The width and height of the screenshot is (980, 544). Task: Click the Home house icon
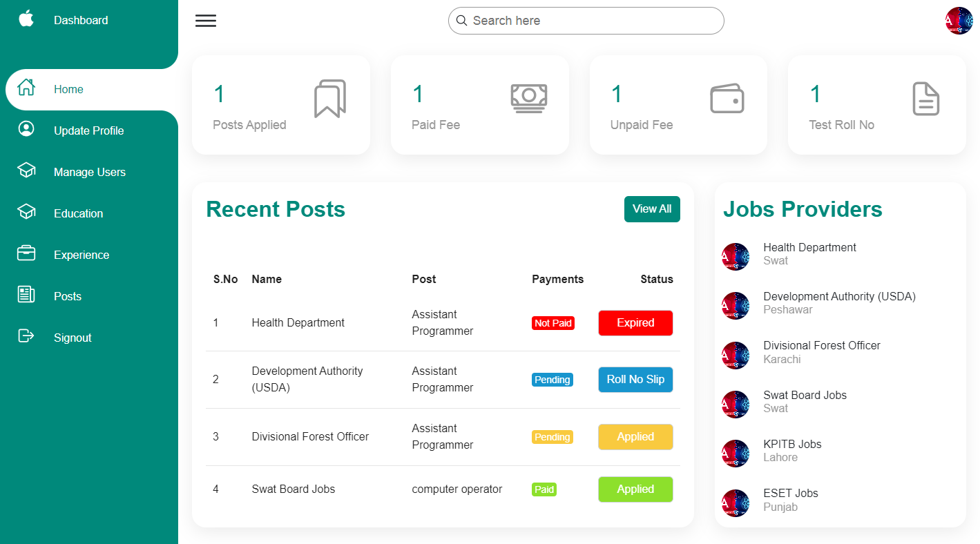(x=26, y=88)
